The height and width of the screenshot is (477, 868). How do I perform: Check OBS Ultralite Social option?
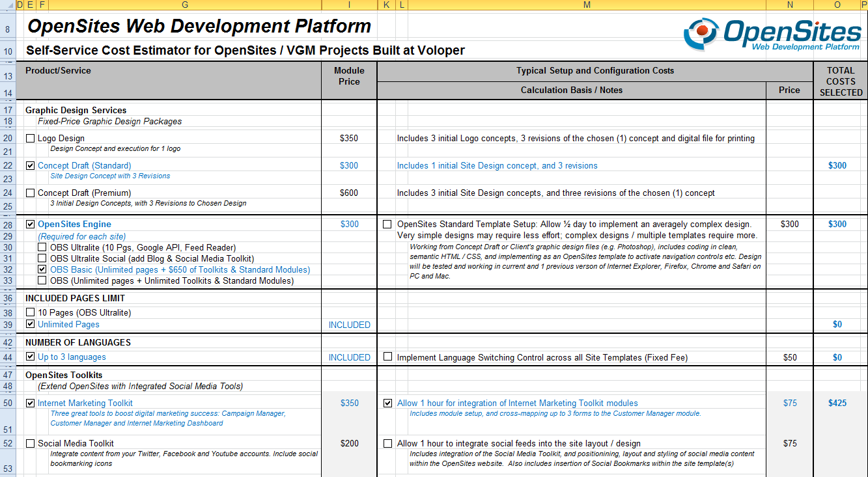tap(42, 258)
